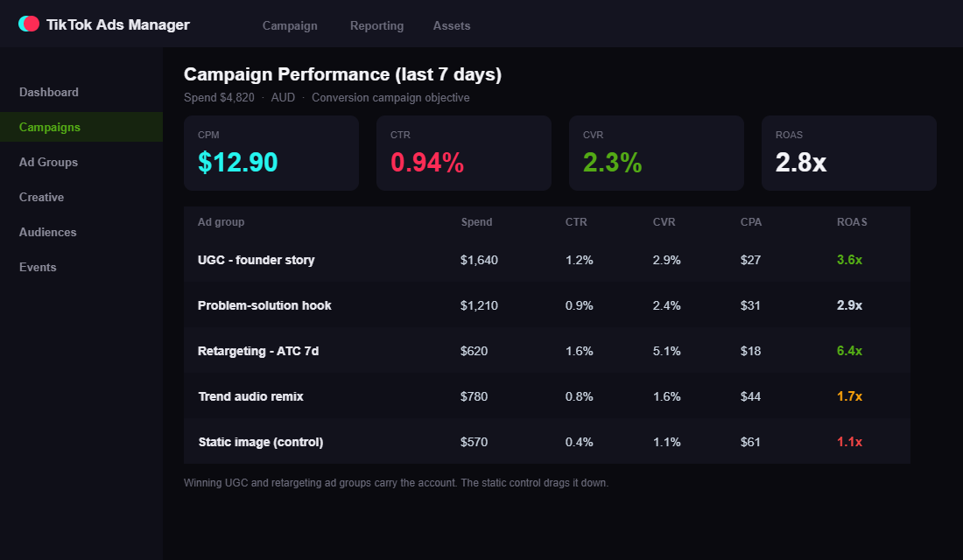
Task: Click the 6.4x ROAS value
Action: [849, 351]
